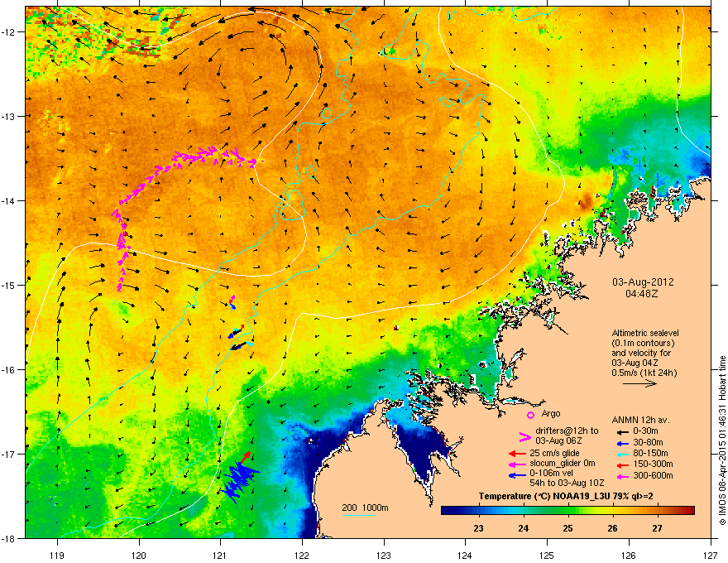Click the time label 04:48Z

(642, 294)
